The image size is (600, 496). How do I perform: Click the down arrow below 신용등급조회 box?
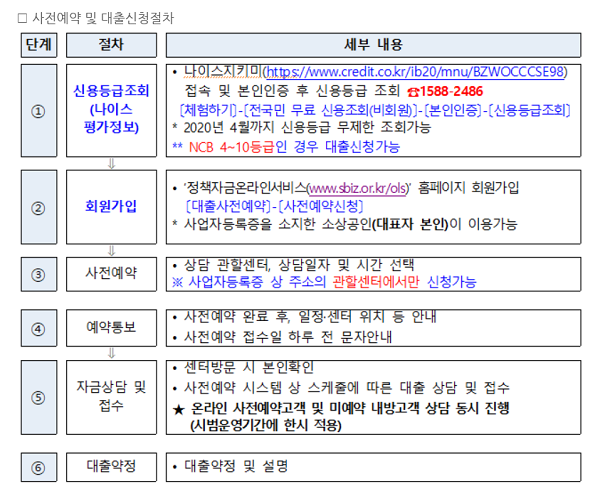click(112, 163)
